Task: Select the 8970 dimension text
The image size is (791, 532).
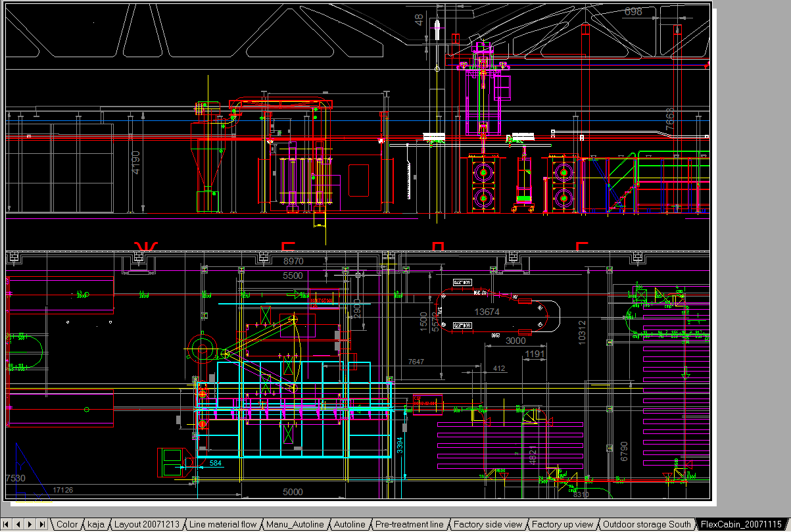Action: pyautogui.click(x=294, y=262)
